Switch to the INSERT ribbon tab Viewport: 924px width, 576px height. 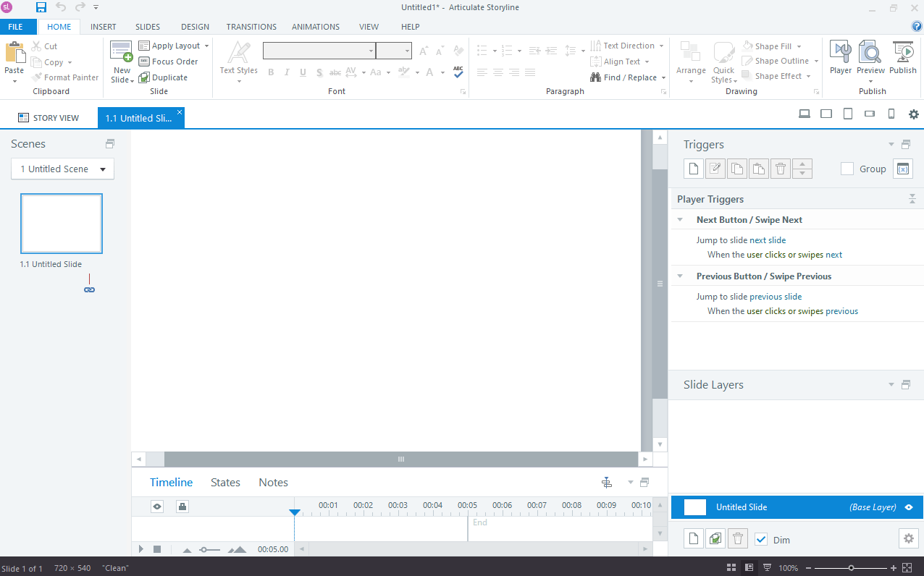point(103,26)
